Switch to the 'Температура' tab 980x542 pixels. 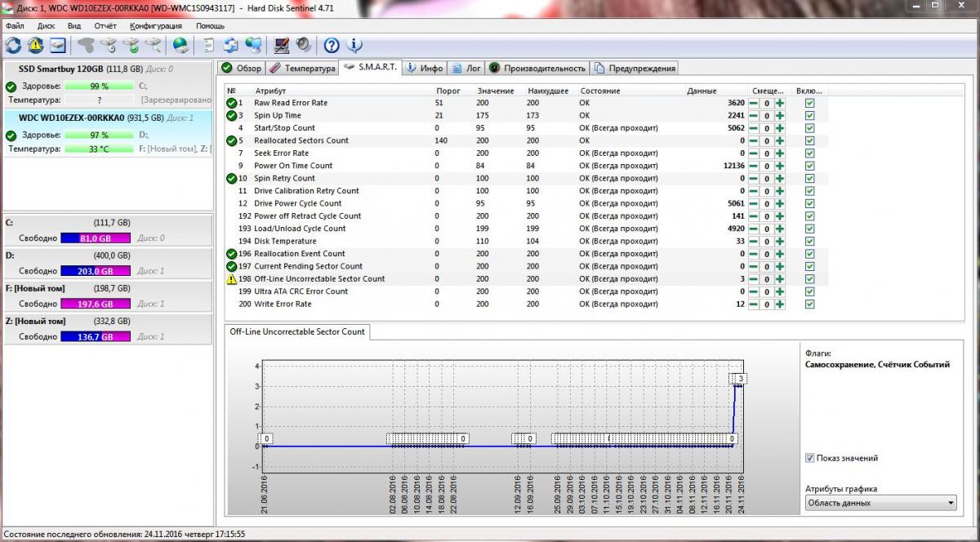302,68
